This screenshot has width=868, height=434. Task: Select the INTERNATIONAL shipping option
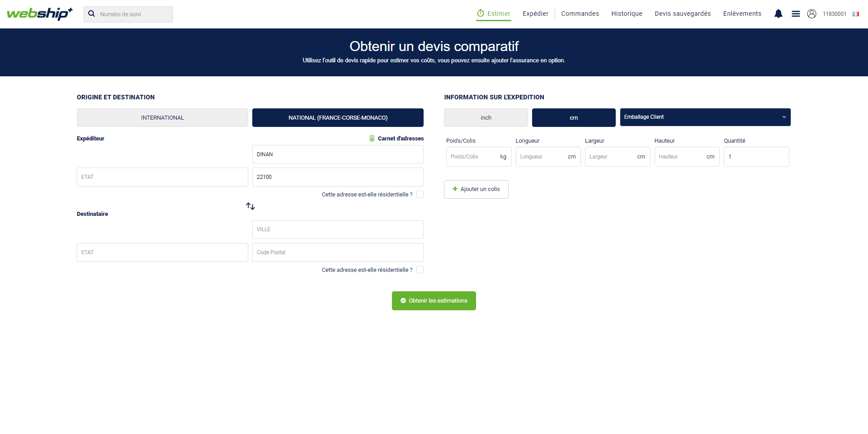tap(162, 117)
